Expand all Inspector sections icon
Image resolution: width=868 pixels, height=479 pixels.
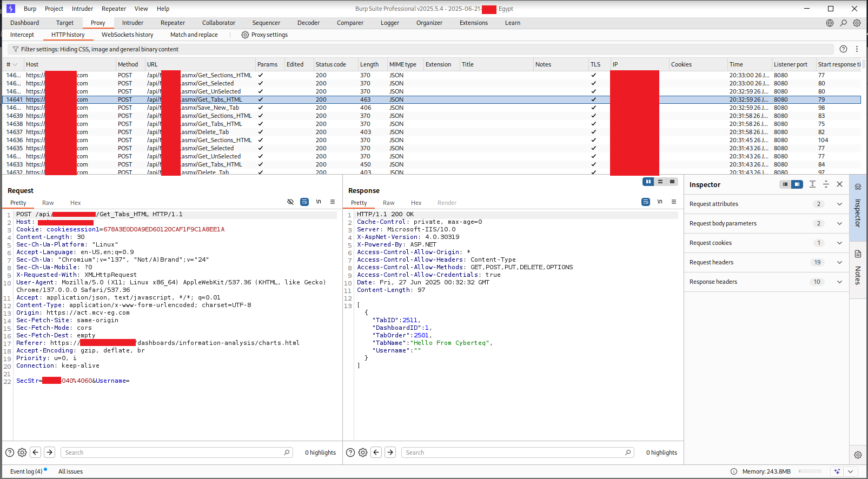[812, 184]
